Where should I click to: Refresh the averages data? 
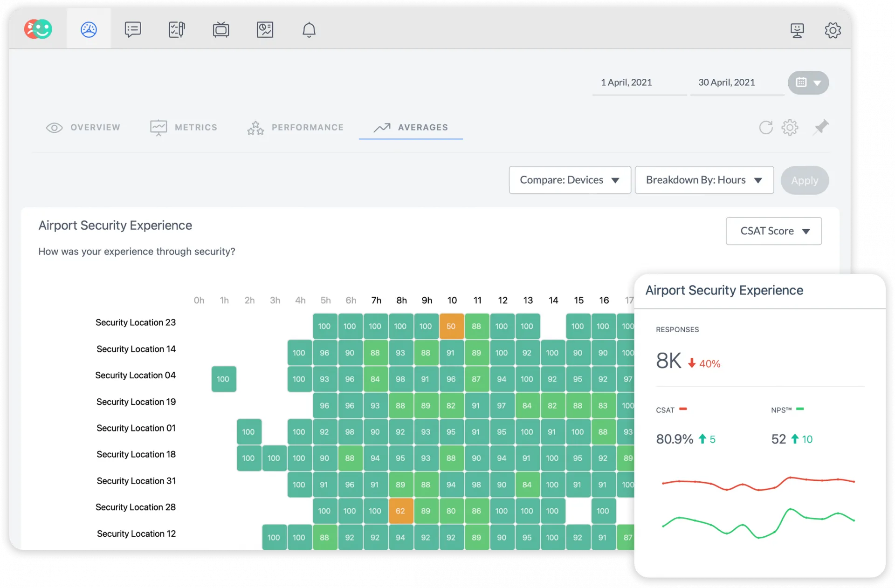tap(765, 127)
